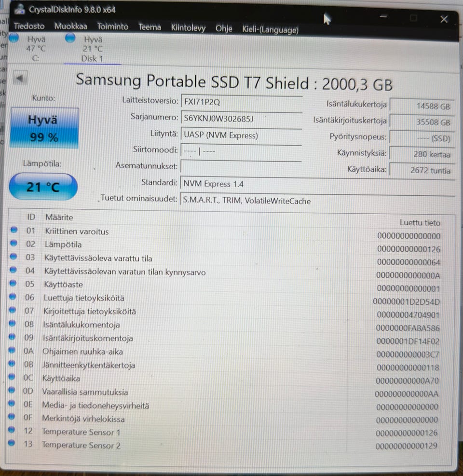463x476 pixels.
Task: Click the Käyttöaika value 2672 tuntia
Action: [x=422, y=170]
